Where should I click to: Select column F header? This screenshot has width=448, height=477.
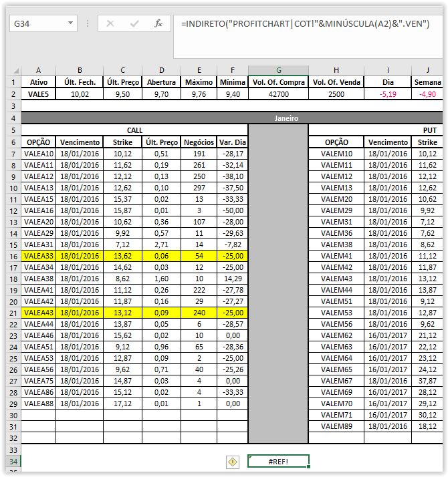point(233,70)
